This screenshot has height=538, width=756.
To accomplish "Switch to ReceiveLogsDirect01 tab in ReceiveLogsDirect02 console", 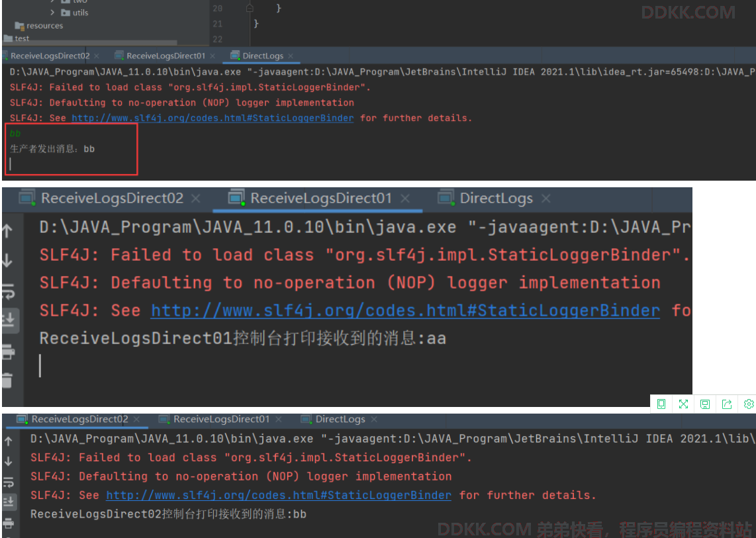I will pyautogui.click(x=222, y=420).
